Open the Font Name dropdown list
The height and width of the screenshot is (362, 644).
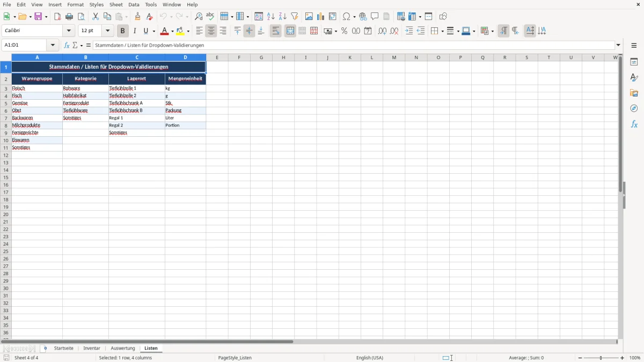pyautogui.click(x=69, y=31)
